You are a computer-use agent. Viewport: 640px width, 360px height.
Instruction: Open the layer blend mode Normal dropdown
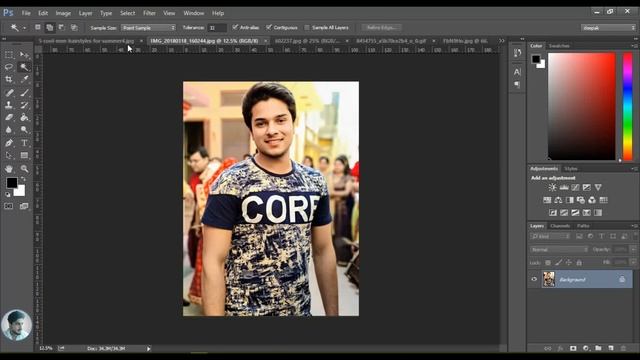(x=559, y=249)
